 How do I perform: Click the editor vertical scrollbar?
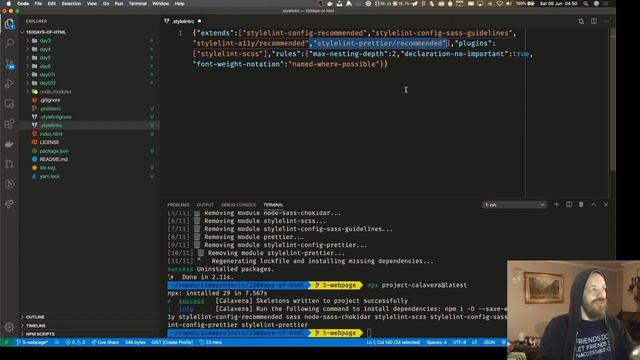tap(613, 100)
